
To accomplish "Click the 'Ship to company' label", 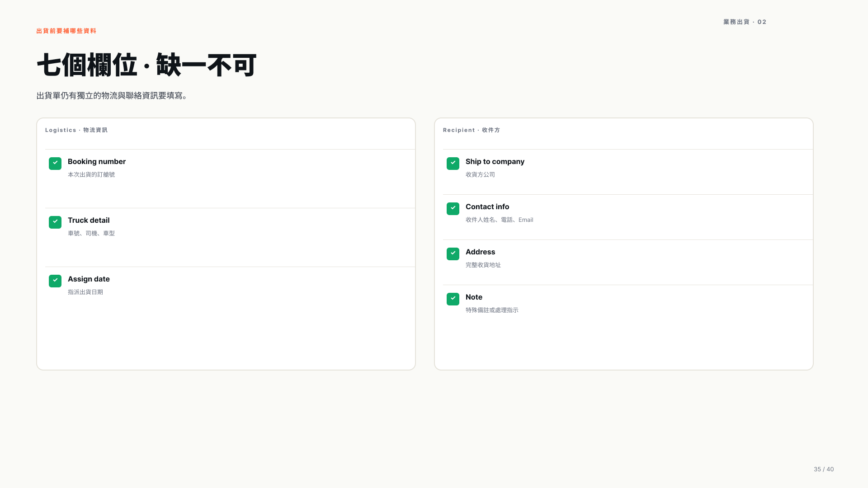I will click(495, 162).
